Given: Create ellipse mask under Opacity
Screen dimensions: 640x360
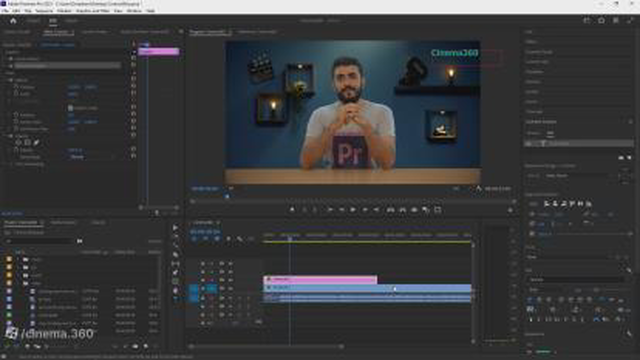Looking at the screenshot, I should coord(18,142).
